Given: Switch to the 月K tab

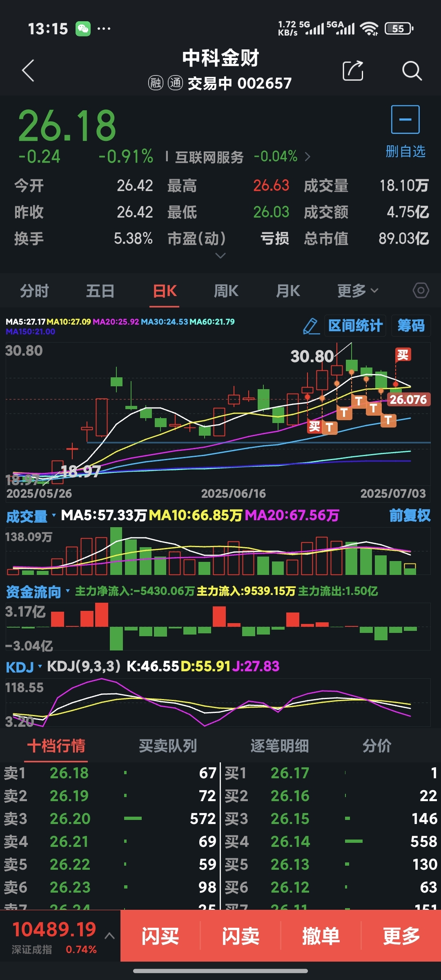Looking at the screenshot, I should [x=288, y=291].
